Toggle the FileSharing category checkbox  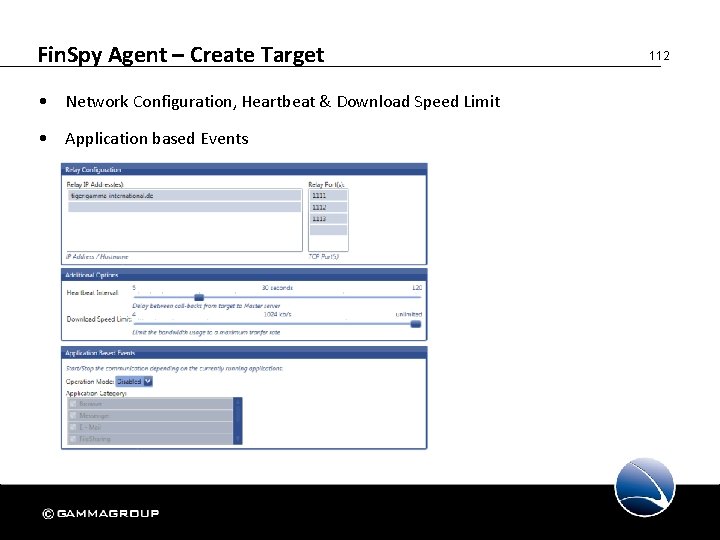[73, 439]
